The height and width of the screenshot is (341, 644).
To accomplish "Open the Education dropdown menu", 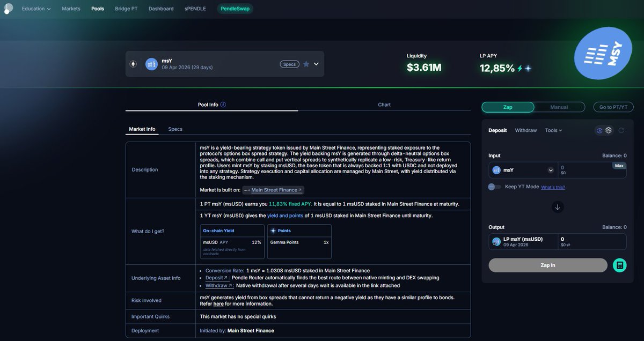I will click(36, 9).
